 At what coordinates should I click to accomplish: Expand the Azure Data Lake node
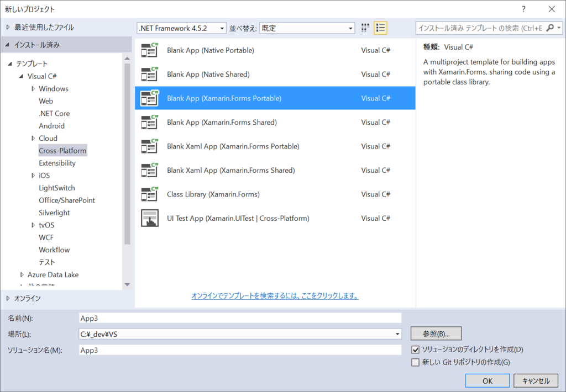(x=22, y=275)
